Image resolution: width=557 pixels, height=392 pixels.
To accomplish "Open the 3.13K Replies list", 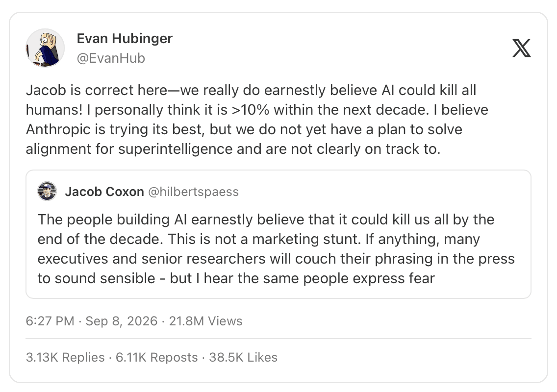I will coord(65,357).
